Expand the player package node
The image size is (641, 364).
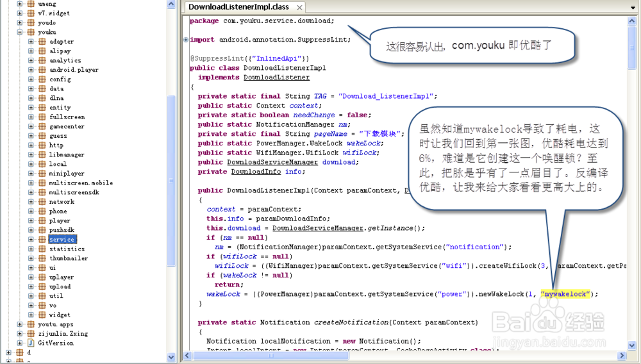(31, 220)
